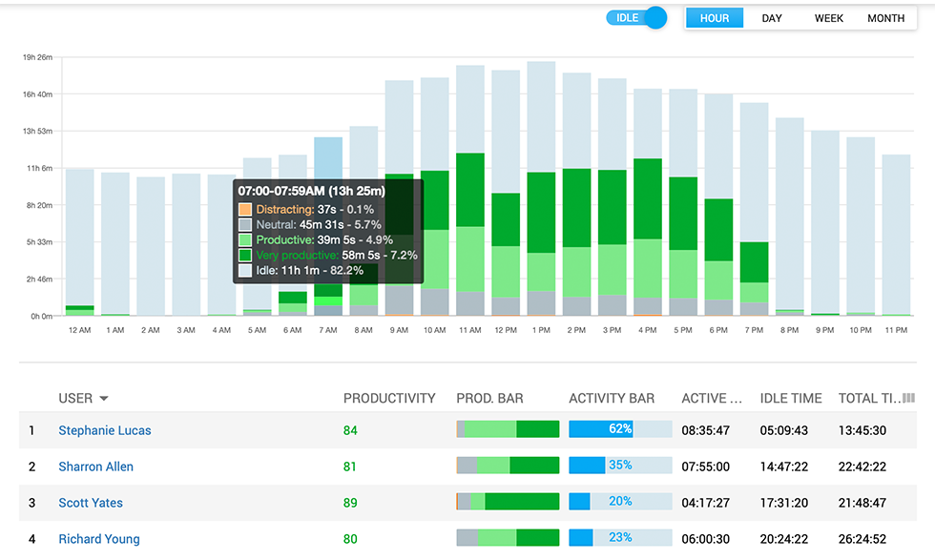Viewport: 935px width, 560px height.
Task: Click the 9 AM axis label
Action: coord(399,330)
